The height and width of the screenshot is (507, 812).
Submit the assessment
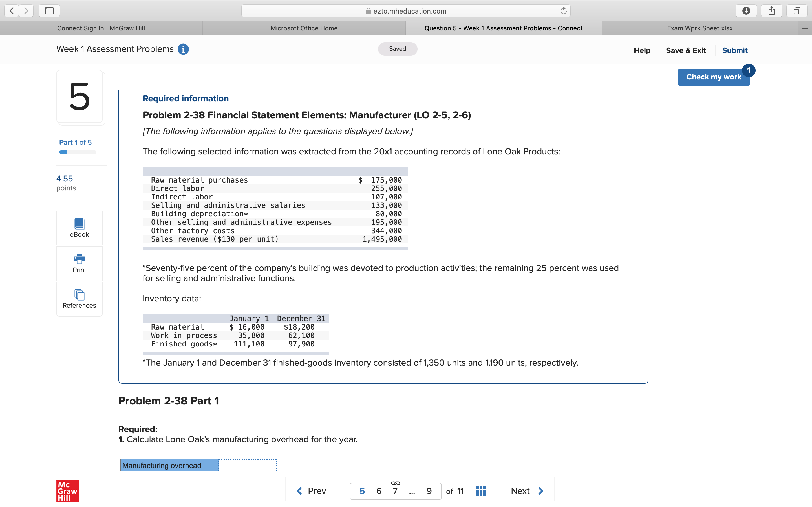coord(734,50)
